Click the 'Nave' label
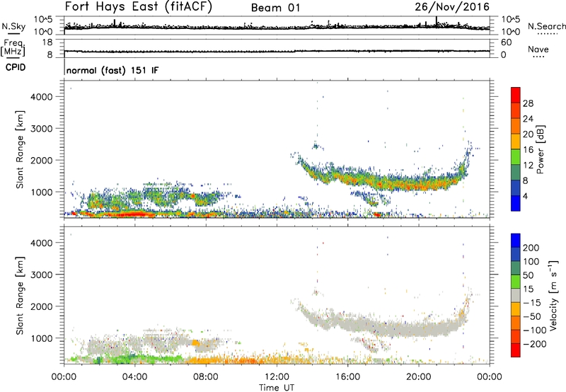 coord(538,50)
